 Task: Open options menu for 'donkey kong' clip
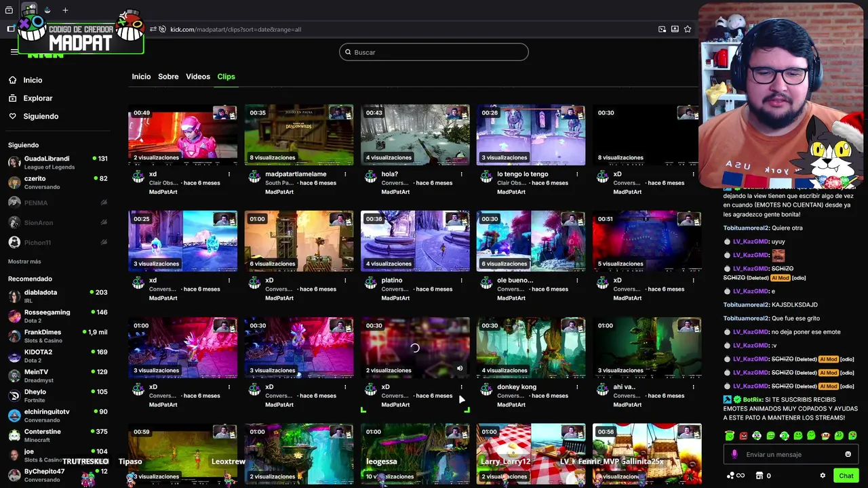(577, 387)
